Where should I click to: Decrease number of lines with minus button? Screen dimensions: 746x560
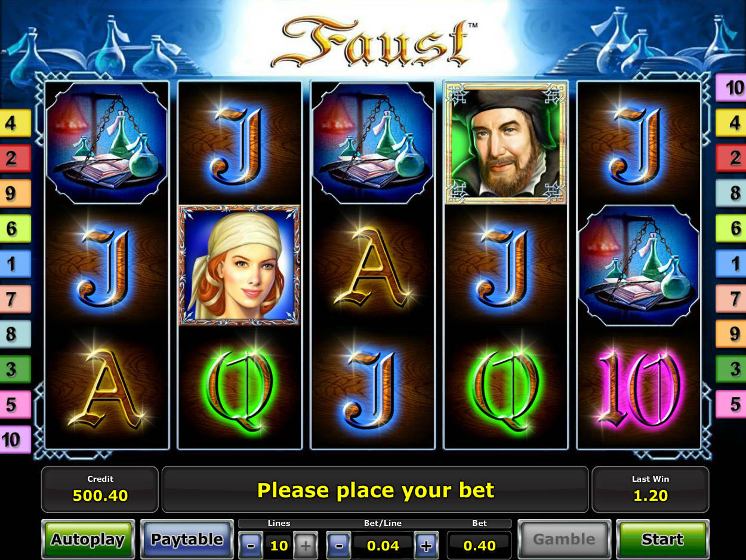[251, 545]
